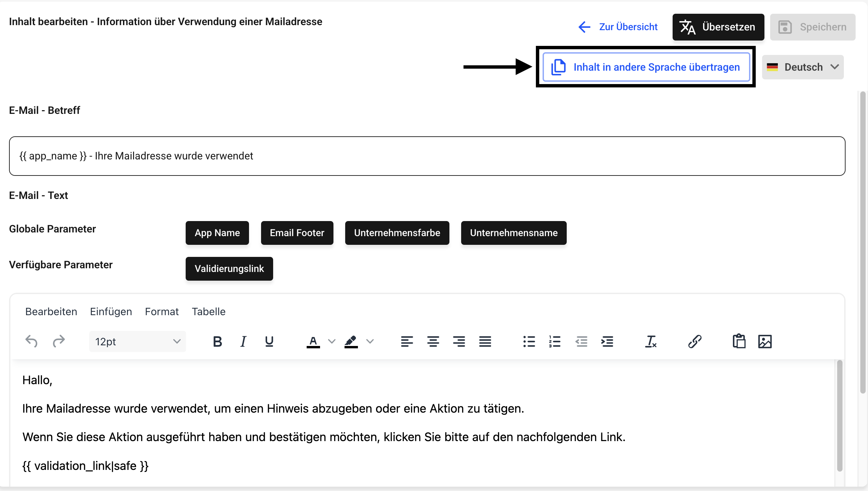Toggle underline formatting
Screen dimensions: 868x491
(x=269, y=341)
